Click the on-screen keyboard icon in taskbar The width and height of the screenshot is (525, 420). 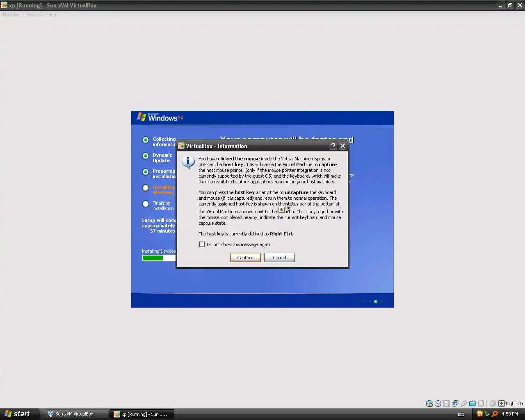pos(461,414)
